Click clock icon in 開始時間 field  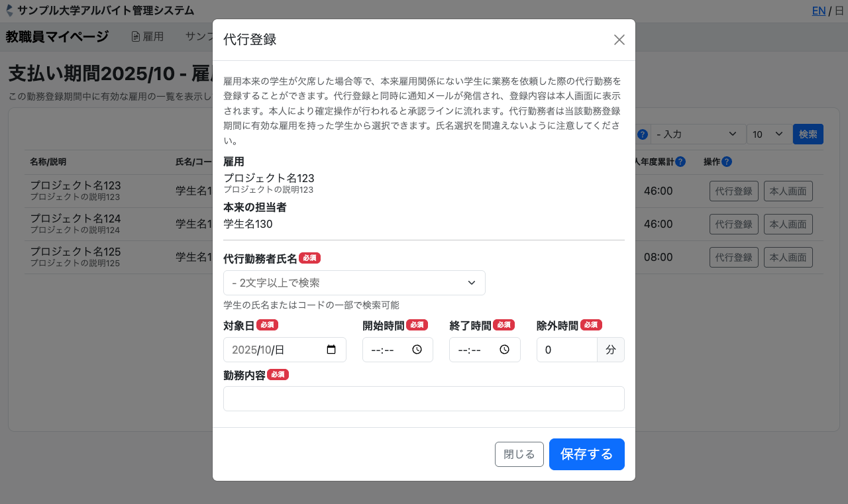417,350
